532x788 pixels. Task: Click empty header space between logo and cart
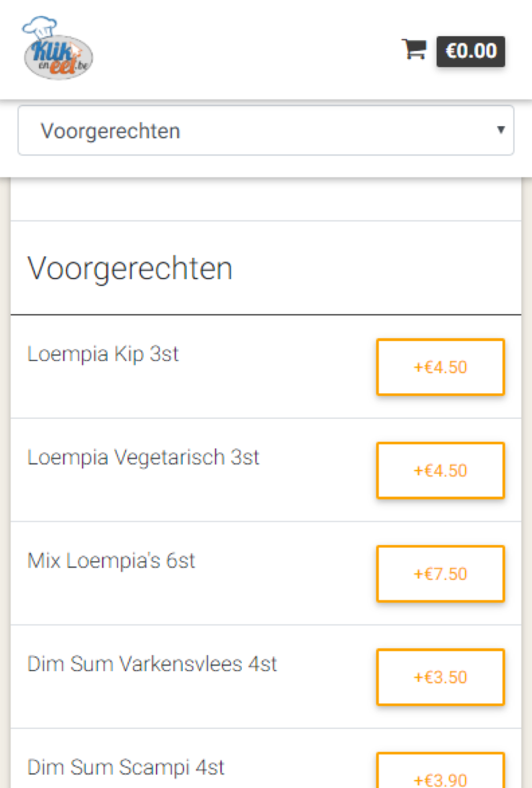pos(249,50)
